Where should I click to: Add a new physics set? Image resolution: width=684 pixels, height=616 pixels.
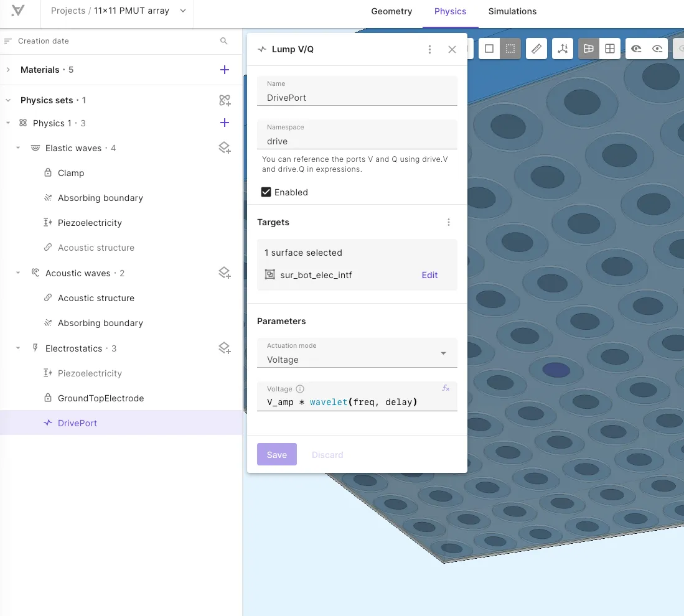click(225, 100)
